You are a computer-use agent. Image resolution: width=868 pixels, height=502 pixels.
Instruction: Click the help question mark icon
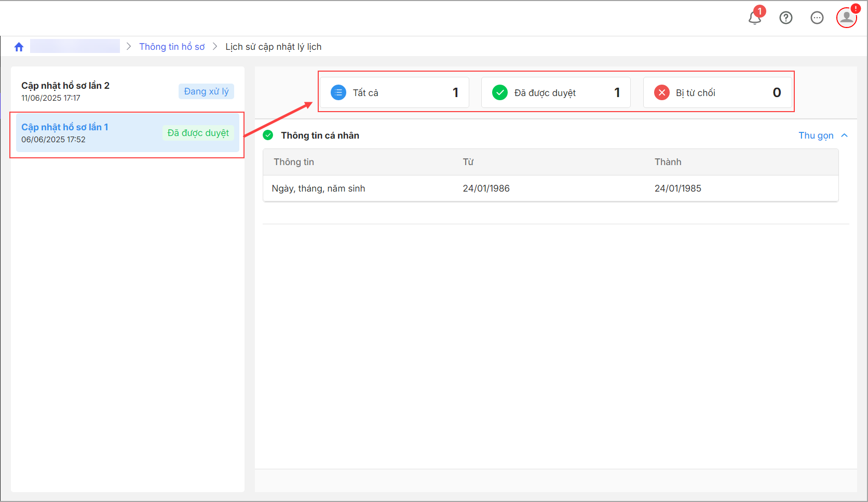click(x=786, y=18)
